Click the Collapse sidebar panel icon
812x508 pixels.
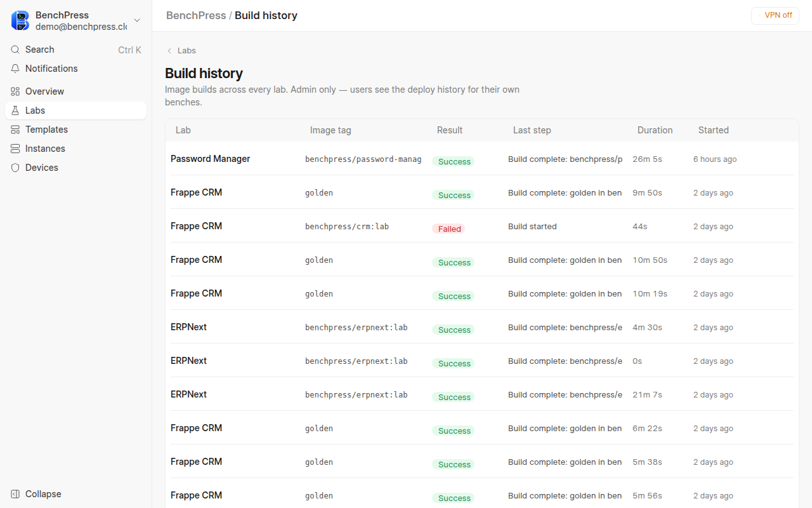(15, 494)
